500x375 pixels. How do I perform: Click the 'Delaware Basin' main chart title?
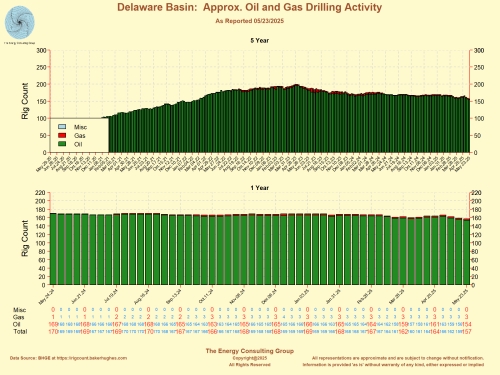[x=249, y=7]
